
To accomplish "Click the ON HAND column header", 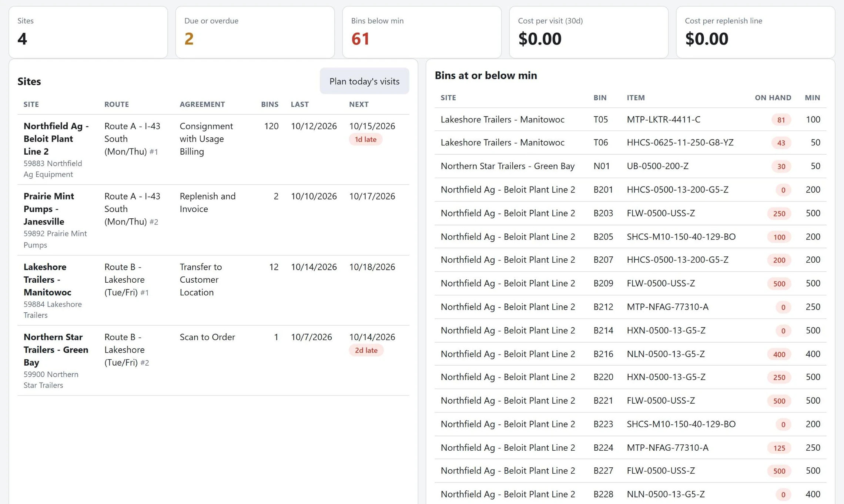I will [773, 98].
